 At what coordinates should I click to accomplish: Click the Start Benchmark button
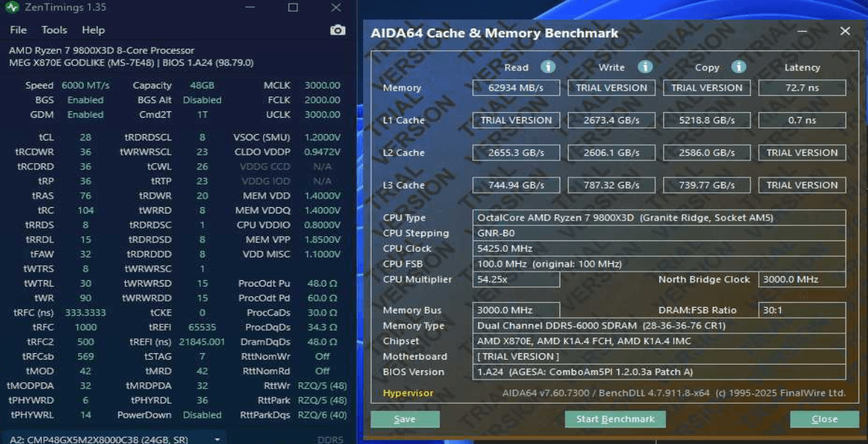point(615,419)
